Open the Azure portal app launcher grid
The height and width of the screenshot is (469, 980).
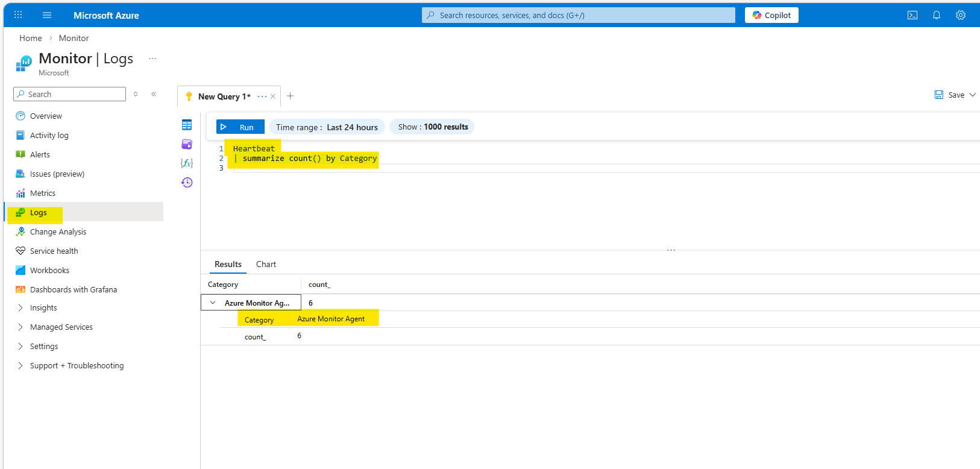[18, 15]
